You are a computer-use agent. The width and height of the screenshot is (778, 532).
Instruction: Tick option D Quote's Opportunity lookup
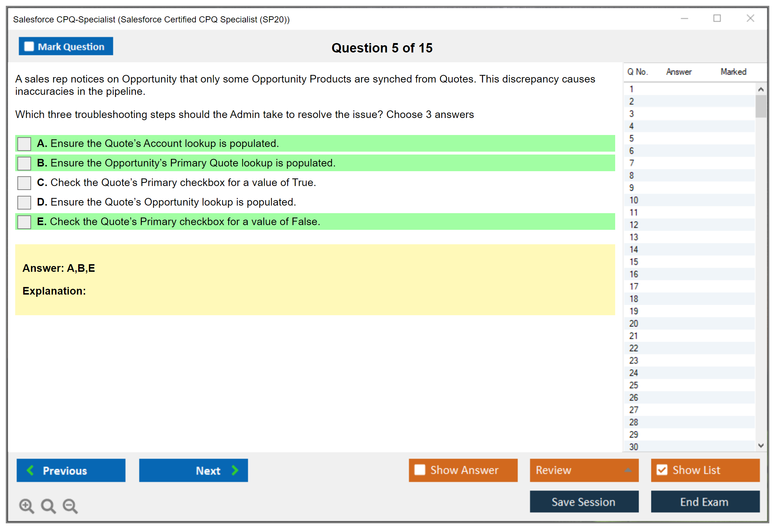click(x=24, y=202)
